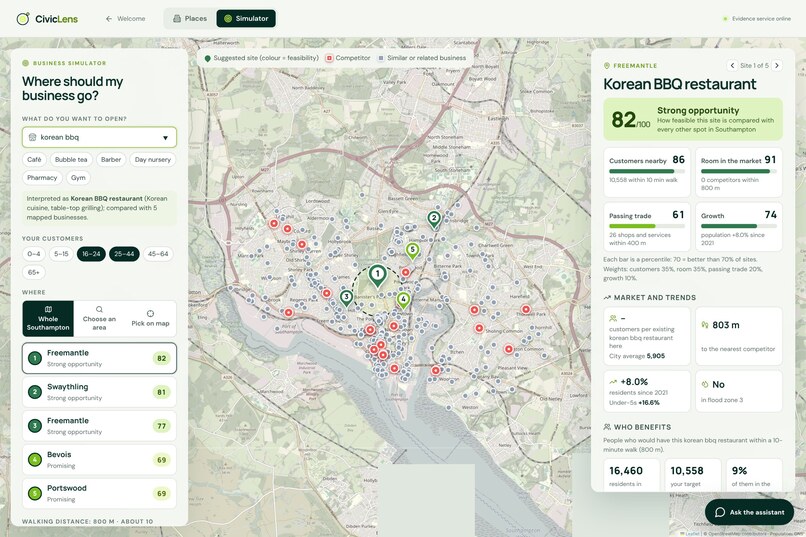Image resolution: width=806 pixels, height=537 pixels.
Task: Click map pin number 5
Action: (412, 251)
